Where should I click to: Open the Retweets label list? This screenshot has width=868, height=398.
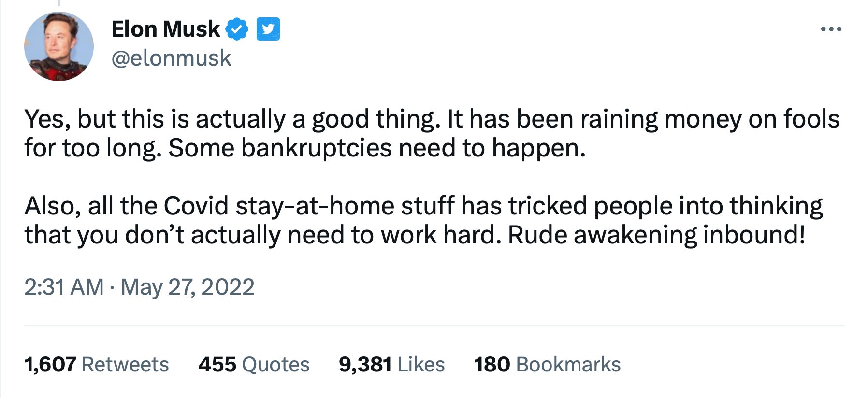125,365
